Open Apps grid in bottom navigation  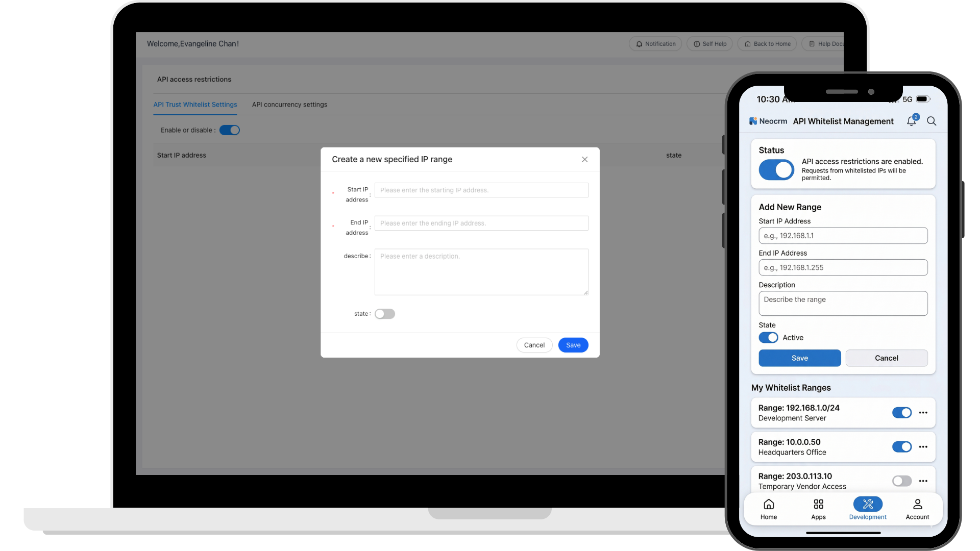[x=818, y=509]
